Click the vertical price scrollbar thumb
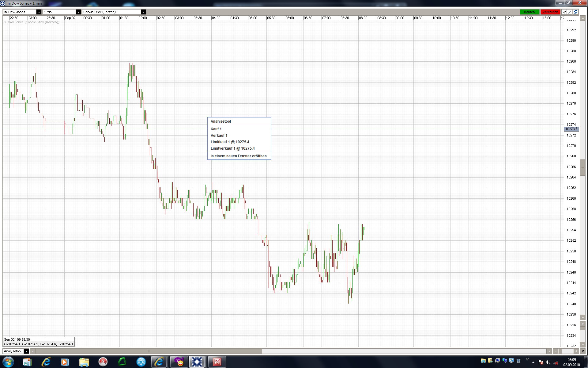This screenshot has height=368, width=588. (582, 167)
